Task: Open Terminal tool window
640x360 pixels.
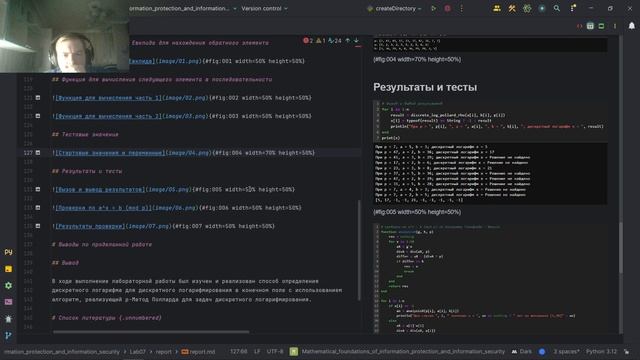Action: (8, 302)
